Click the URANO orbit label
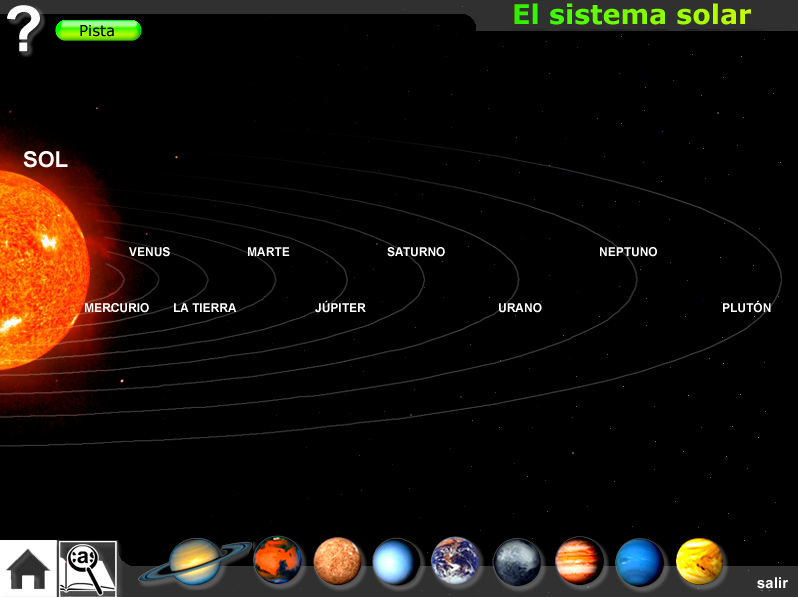This screenshot has width=798, height=597. (520, 307)
